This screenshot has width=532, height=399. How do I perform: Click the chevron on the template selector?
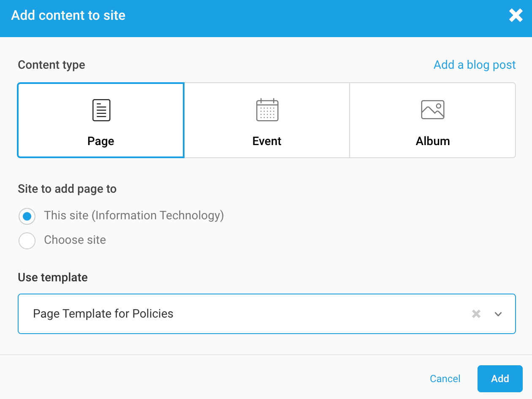pyautogui.click(x=498, y=314)
